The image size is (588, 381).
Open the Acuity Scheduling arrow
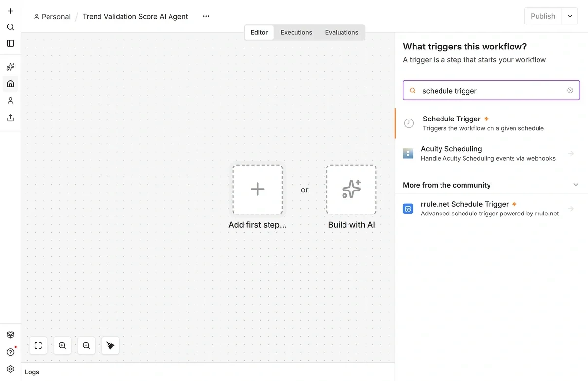571,153
